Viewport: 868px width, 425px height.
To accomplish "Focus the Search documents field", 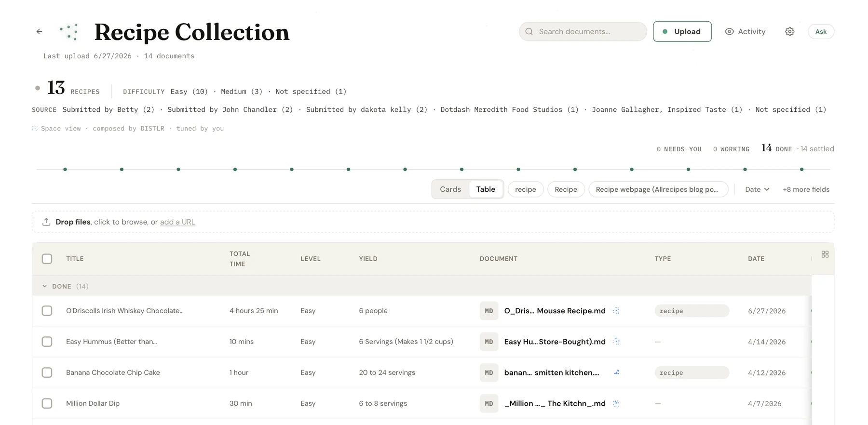I will point(583,32).
